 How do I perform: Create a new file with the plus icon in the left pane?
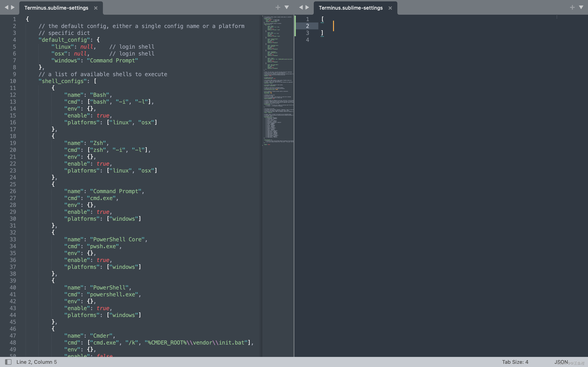(278, 7)
